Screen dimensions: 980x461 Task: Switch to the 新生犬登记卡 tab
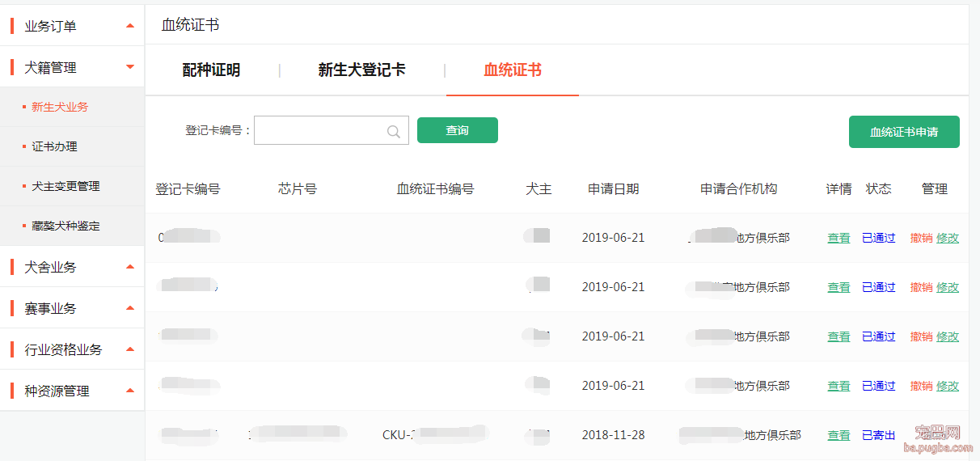tap(361, 70)
